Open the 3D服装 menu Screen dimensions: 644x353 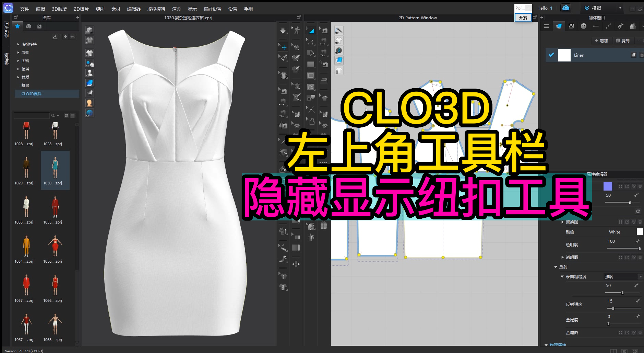[59, 9]
